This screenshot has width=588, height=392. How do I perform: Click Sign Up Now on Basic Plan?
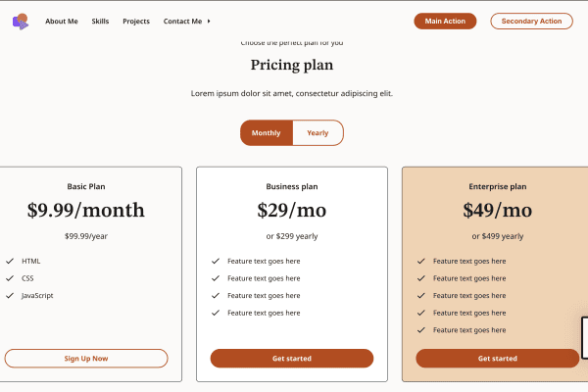point(86,359)
